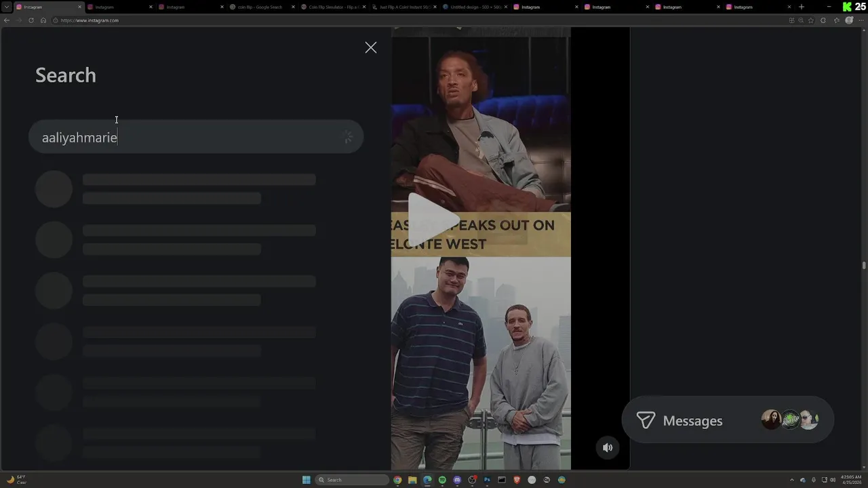Screen dimensions: 868x488
Task: Open a new browser tab
Action: coord(802,7)
